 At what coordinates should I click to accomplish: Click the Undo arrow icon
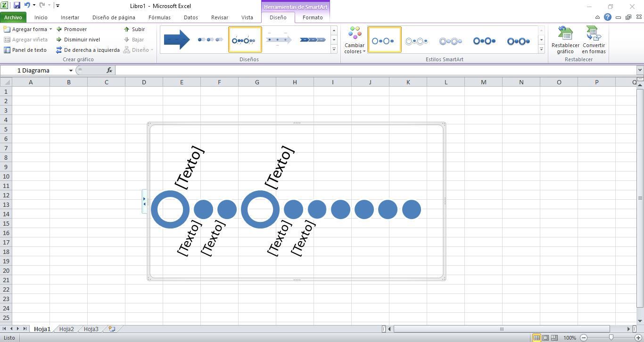[27, 6]
